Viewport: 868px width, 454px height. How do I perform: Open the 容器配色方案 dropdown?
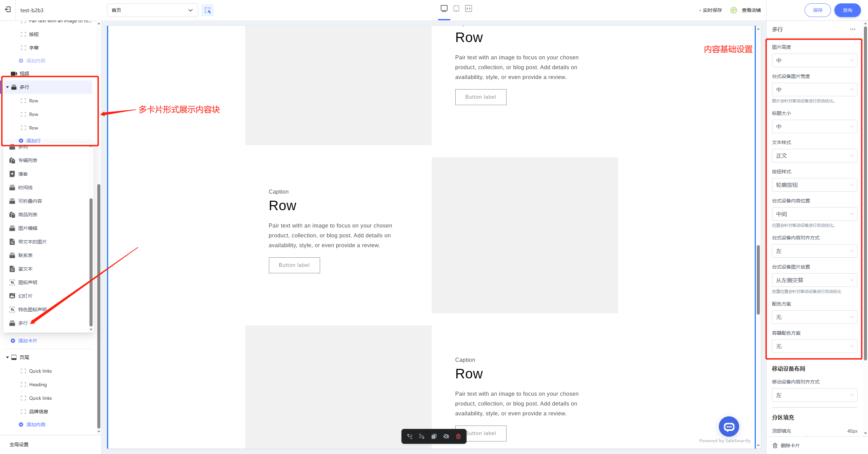815,346
